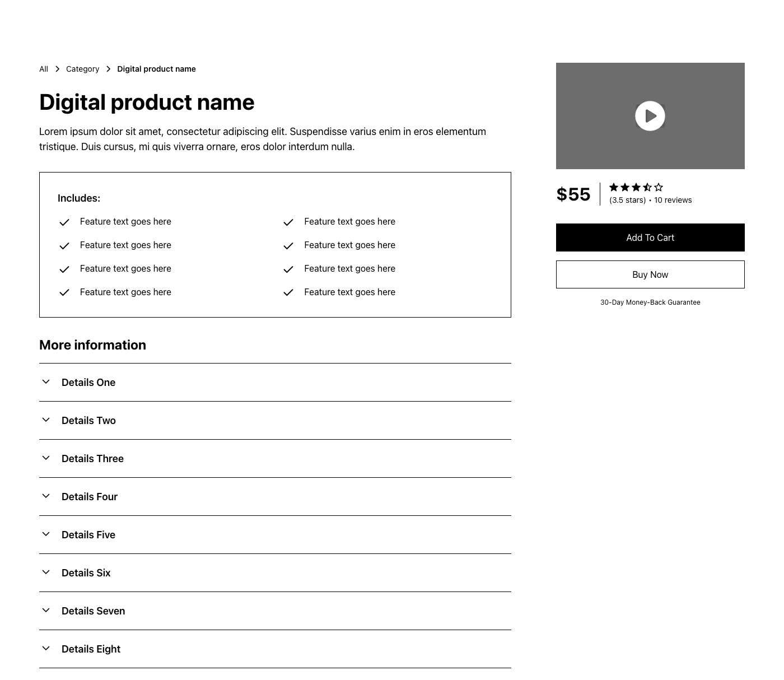Expand the Details Eight section
Viewport: 784px width, 680px height.
[275, 649]
